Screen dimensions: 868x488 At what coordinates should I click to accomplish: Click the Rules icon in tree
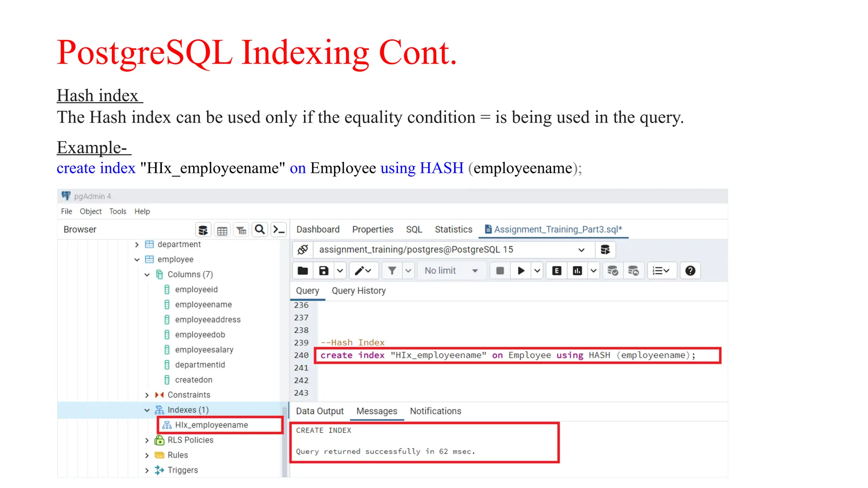click(x=159, y=455)
